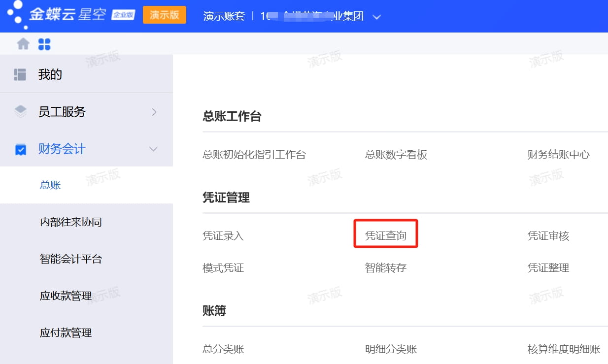Screen dimensions: 608x364
Task: Click the orange 演示版 badge
Action: pos(164,15)
